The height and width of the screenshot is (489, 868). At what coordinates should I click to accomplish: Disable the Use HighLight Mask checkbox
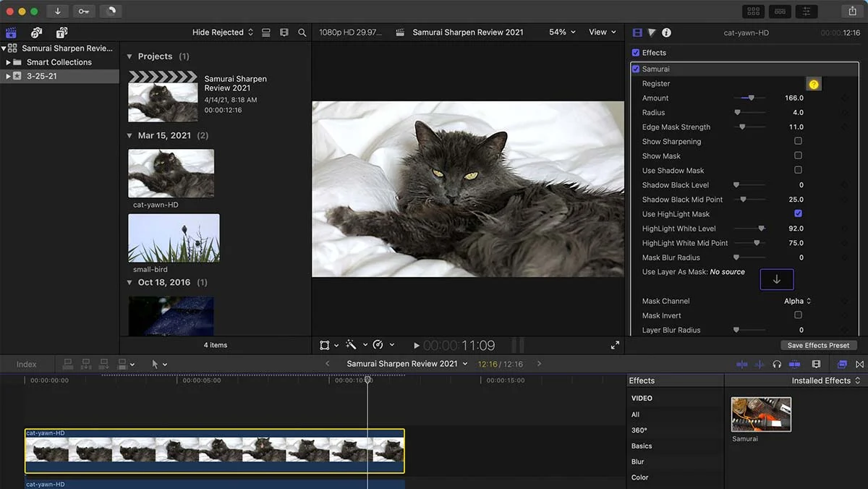tap(798, 213)
